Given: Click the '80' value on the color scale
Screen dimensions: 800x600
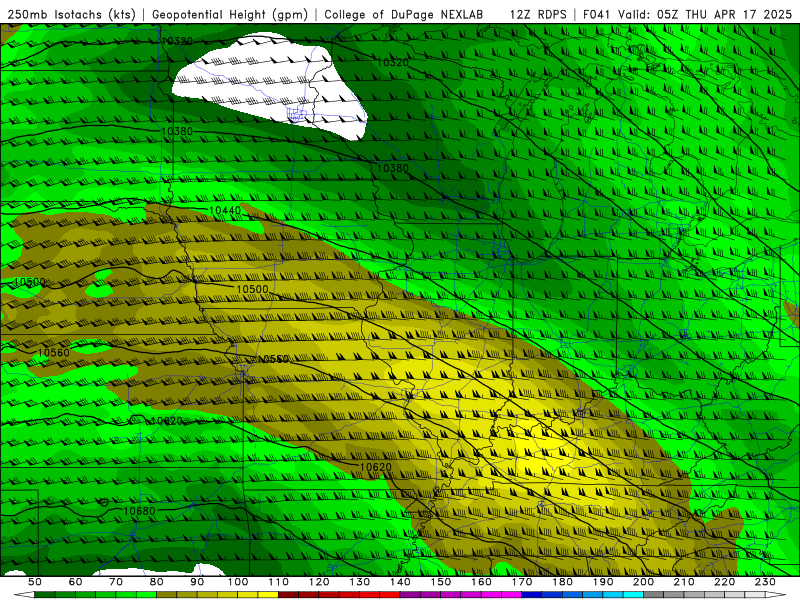Looking at the screenshot, I should (x=156, y=582).
